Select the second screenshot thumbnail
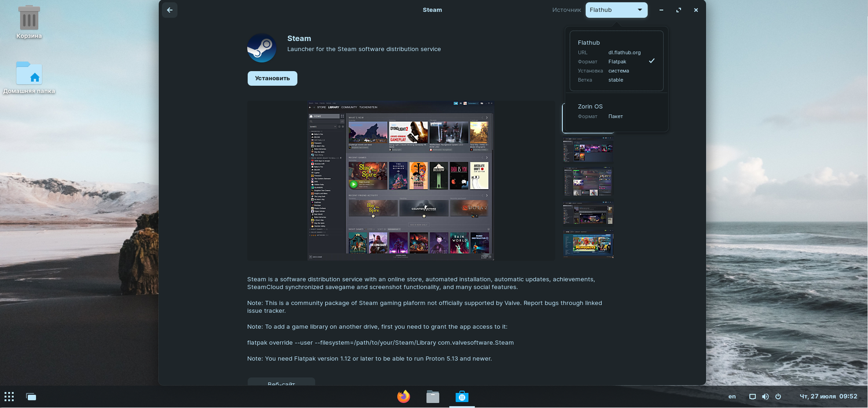 [588, 150]
